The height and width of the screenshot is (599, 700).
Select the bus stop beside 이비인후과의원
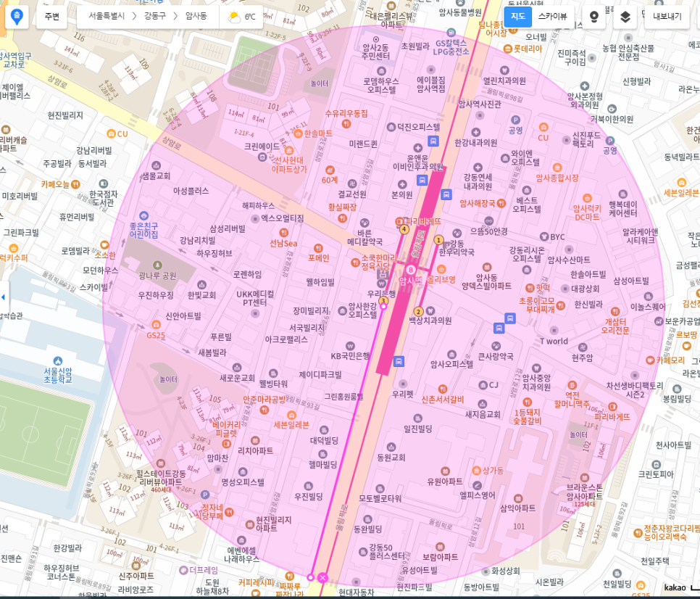(x=422, y=181)
